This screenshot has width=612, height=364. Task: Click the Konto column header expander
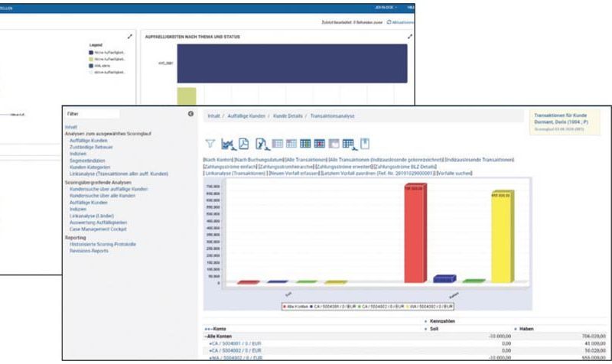208,329
